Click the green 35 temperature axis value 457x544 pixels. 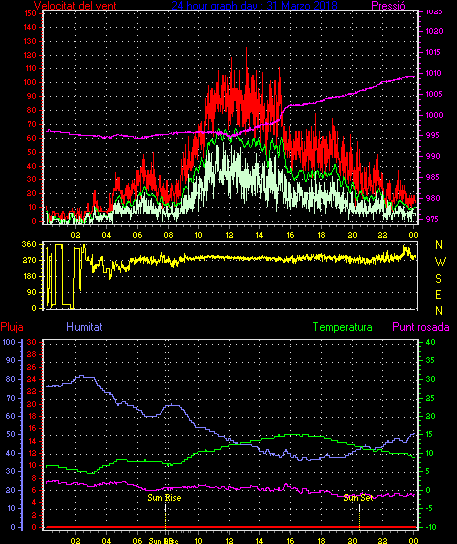click(430, 360)
